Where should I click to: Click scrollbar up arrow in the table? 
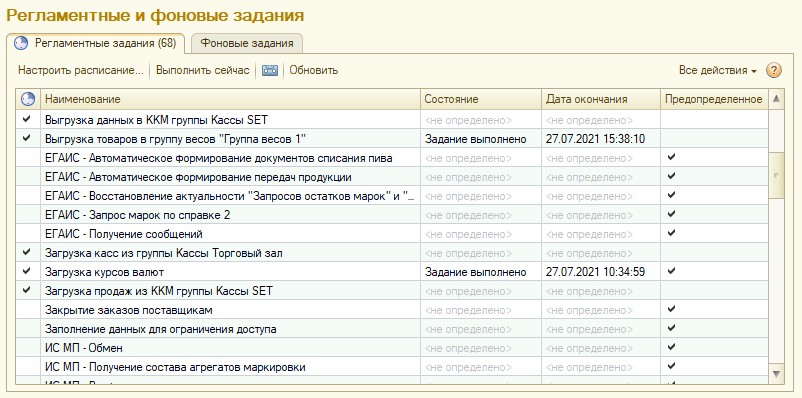pyautogui.click(x=776, y=99)
